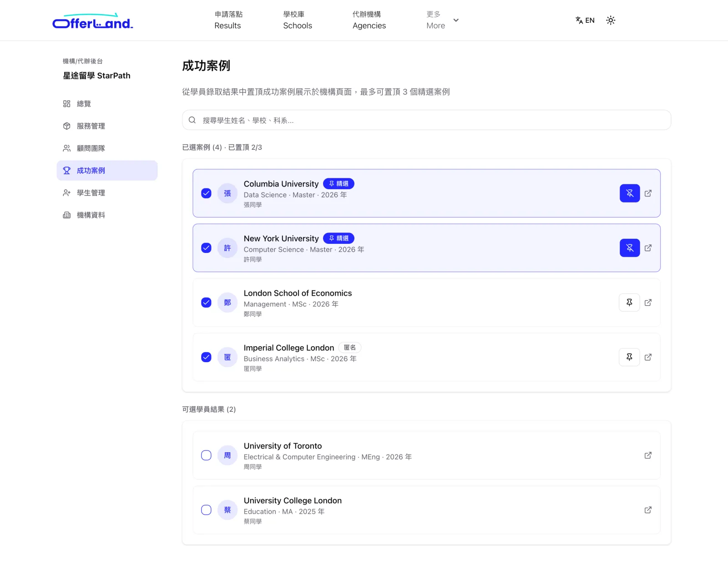
Task: Click the OfferLand logo
Action: click(93, 21)
